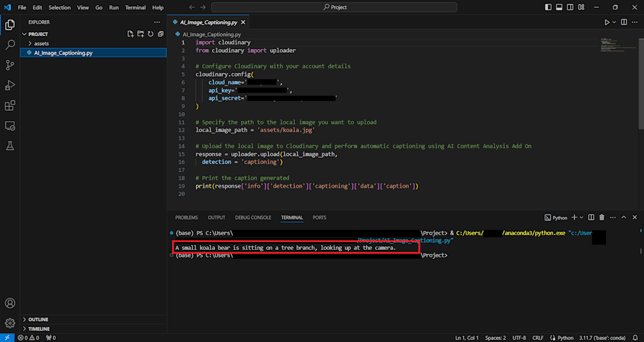644x342 pixels.
Task: Switch to the PORTS panel tab
Action: (319, 218)
